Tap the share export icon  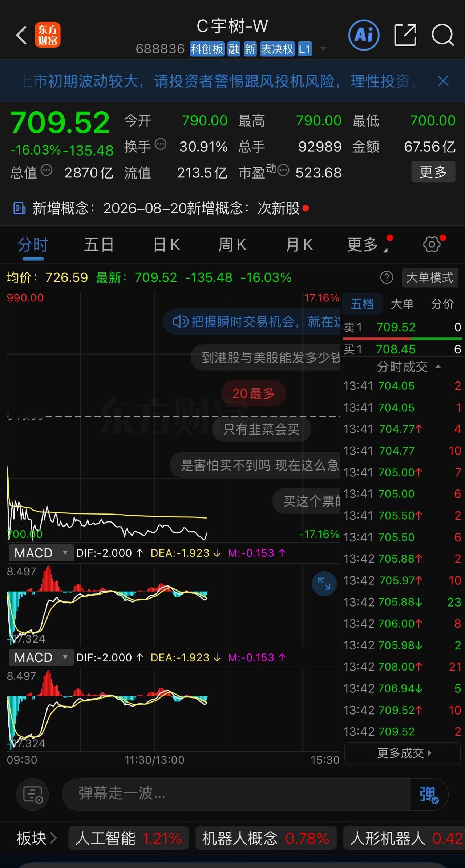pos(405,35)
